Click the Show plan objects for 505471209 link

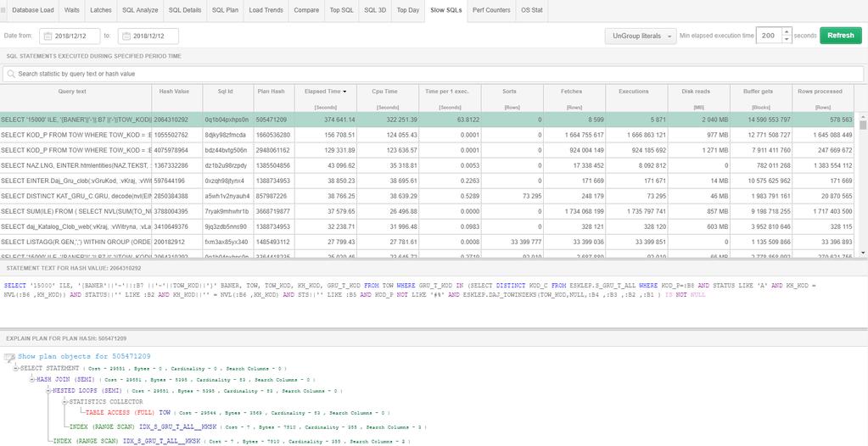point(84,357)
